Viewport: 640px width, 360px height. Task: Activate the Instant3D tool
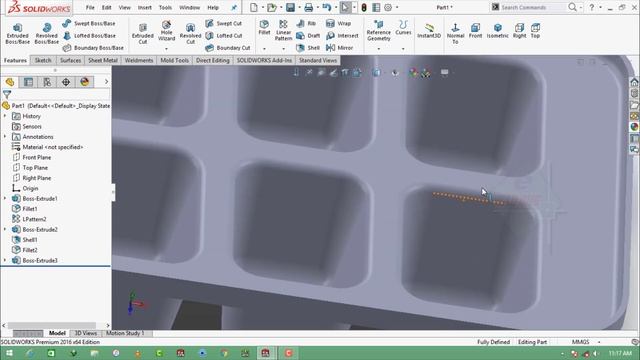coord(429,31)
